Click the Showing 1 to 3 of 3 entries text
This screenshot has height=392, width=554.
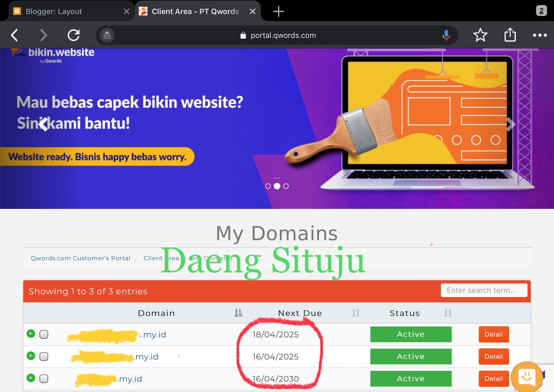(88, 291)
